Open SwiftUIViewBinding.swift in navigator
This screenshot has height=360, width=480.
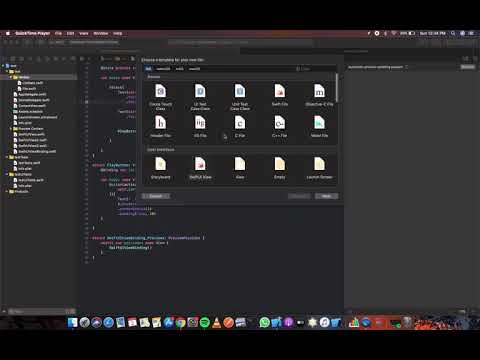point(35,151)
